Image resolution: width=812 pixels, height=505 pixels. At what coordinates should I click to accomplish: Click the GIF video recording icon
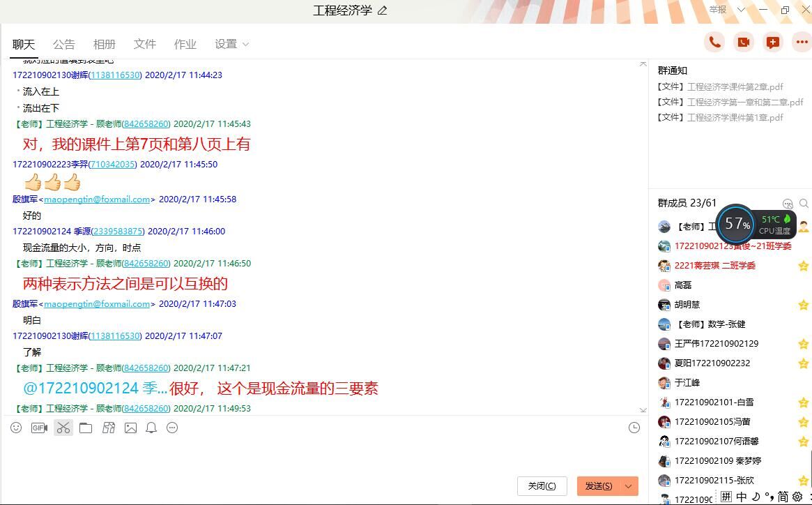coord(39,428)
